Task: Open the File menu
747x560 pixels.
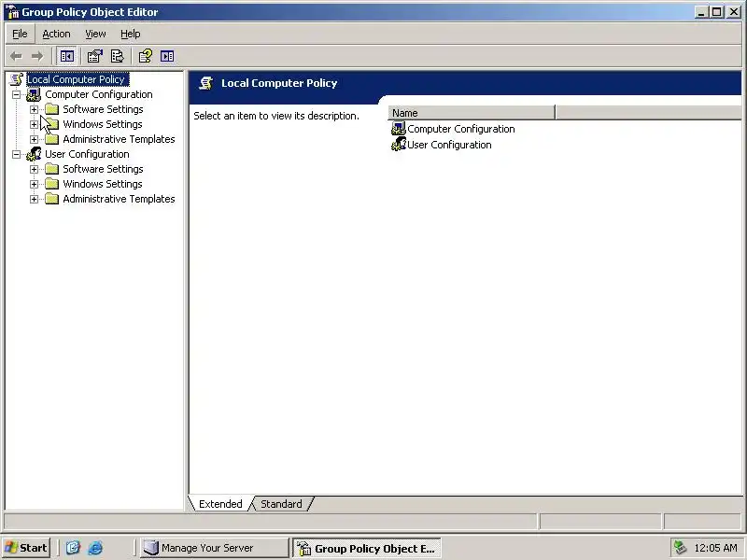Action: click(20, 34)
